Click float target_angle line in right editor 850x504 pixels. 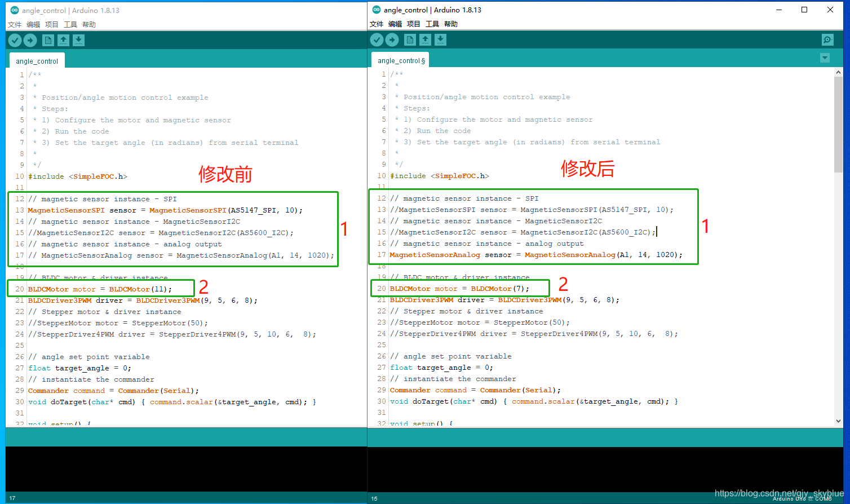(441, 368)
